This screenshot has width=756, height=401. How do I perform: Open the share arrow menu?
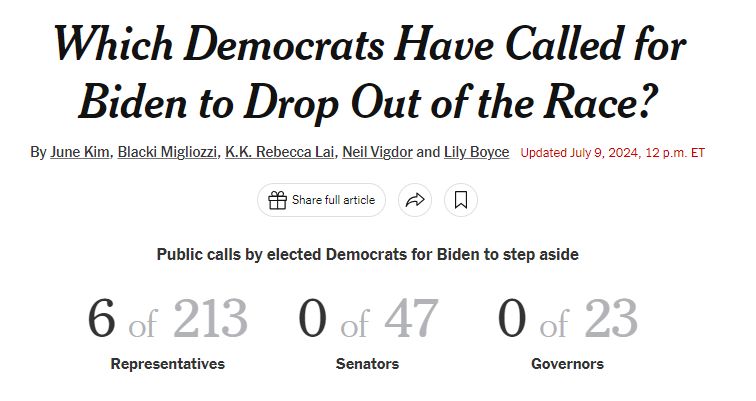413,200
